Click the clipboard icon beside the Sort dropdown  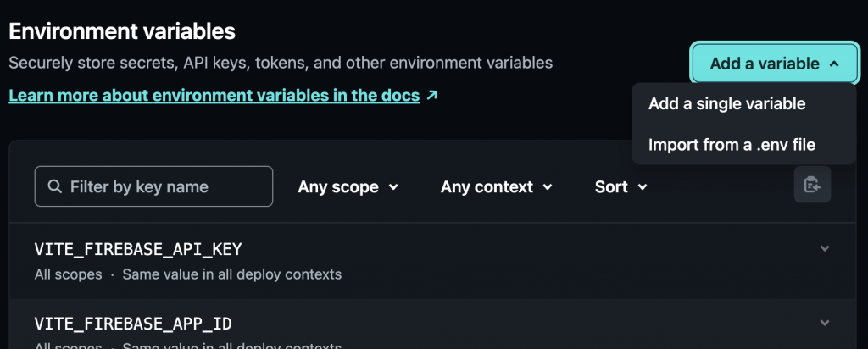pyautogui.click(x=812, y=186)
